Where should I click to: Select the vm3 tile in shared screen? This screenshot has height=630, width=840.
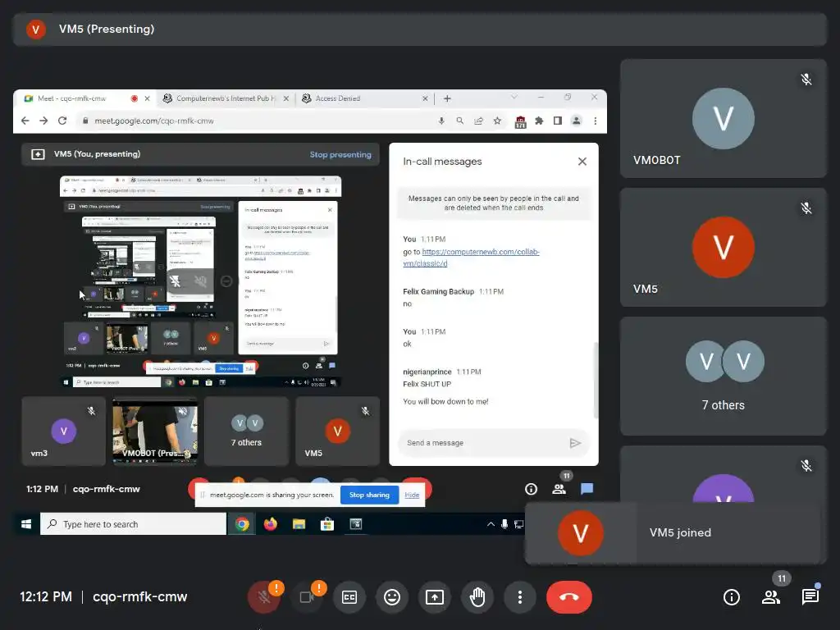[64, 431]
